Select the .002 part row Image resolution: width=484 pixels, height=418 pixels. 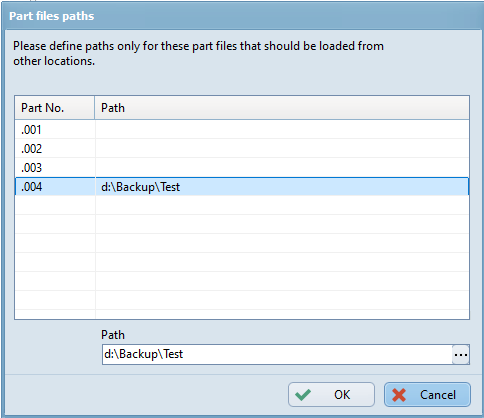(242, 149)
